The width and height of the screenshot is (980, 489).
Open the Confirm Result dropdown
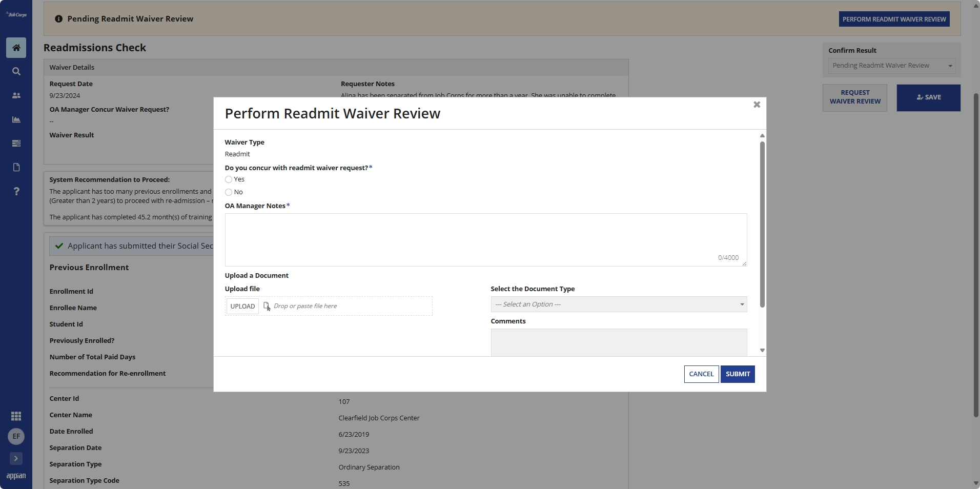coord(891,66)
